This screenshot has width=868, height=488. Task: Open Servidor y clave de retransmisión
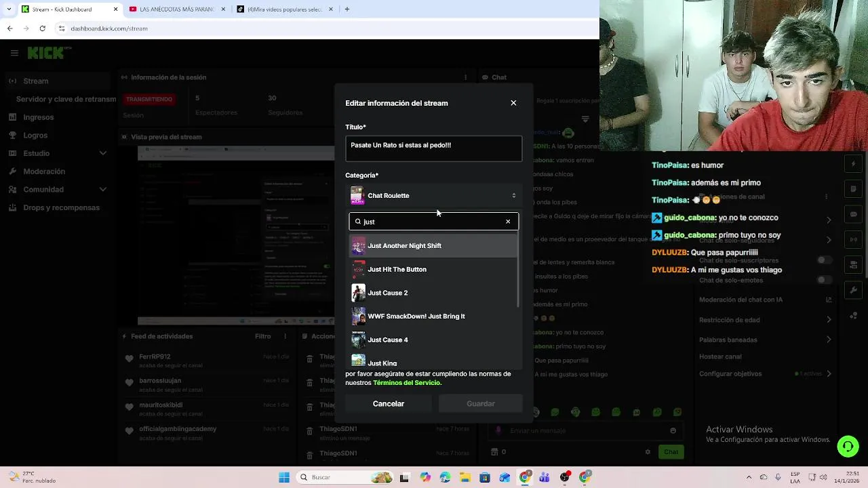coord(66,99)
